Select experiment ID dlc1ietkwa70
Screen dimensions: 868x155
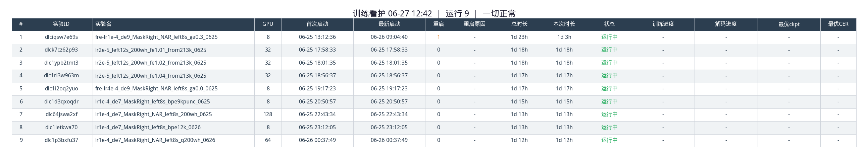click(x=61, y=128)
